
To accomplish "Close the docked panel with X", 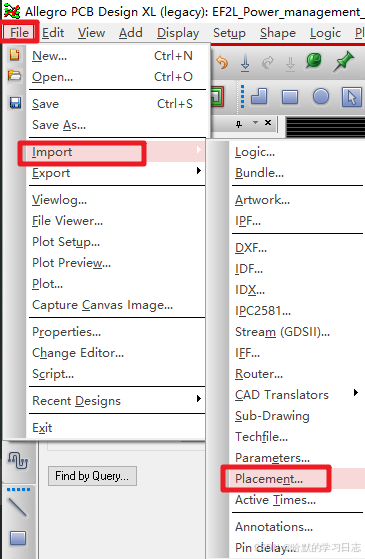I will pos(268,123).
